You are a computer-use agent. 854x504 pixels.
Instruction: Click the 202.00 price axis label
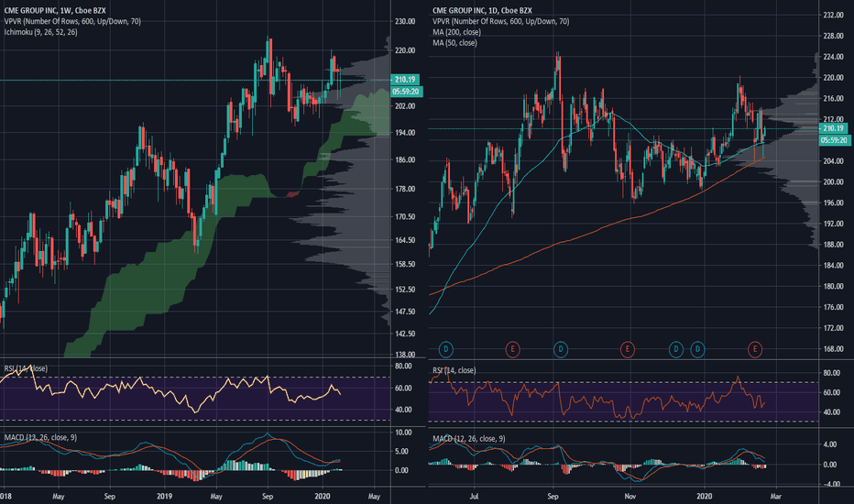tap(405, 105)
